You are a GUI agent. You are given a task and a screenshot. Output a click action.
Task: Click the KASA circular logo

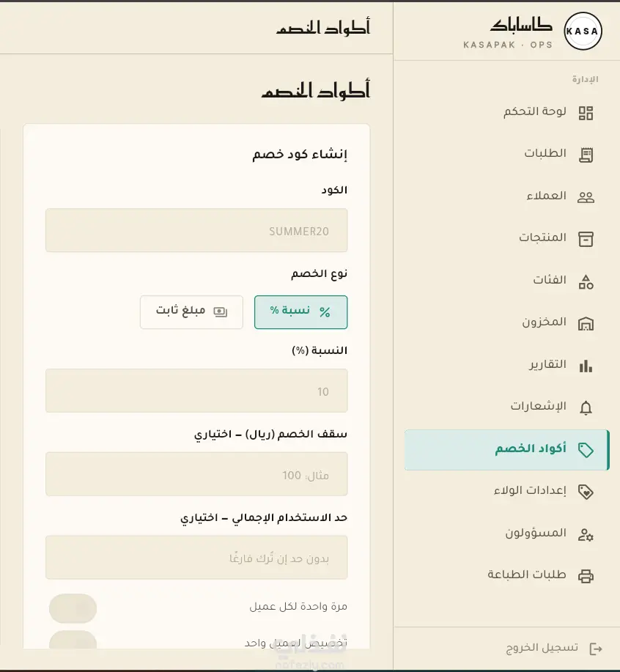click(x=583, y=32)
